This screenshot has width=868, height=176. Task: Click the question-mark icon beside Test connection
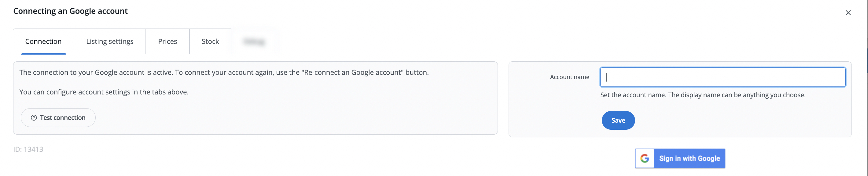(34, 118)
